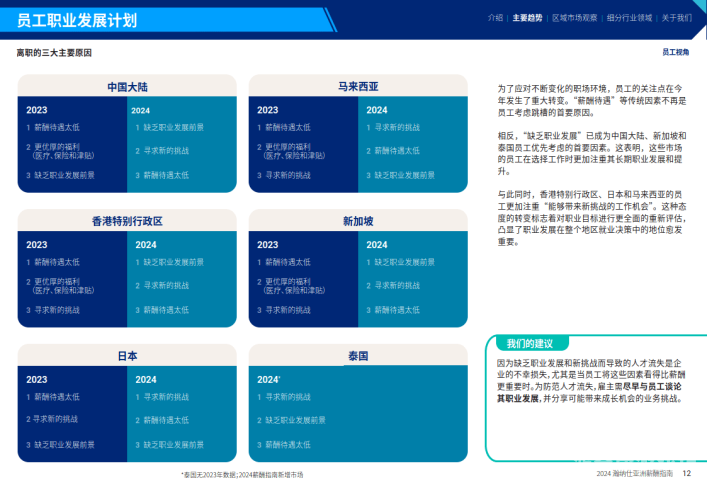Select 新加坡 2024 reason 3 薪酬待遇太低
This screenshot has height=500, width=707.
click(x=393, y=310)
